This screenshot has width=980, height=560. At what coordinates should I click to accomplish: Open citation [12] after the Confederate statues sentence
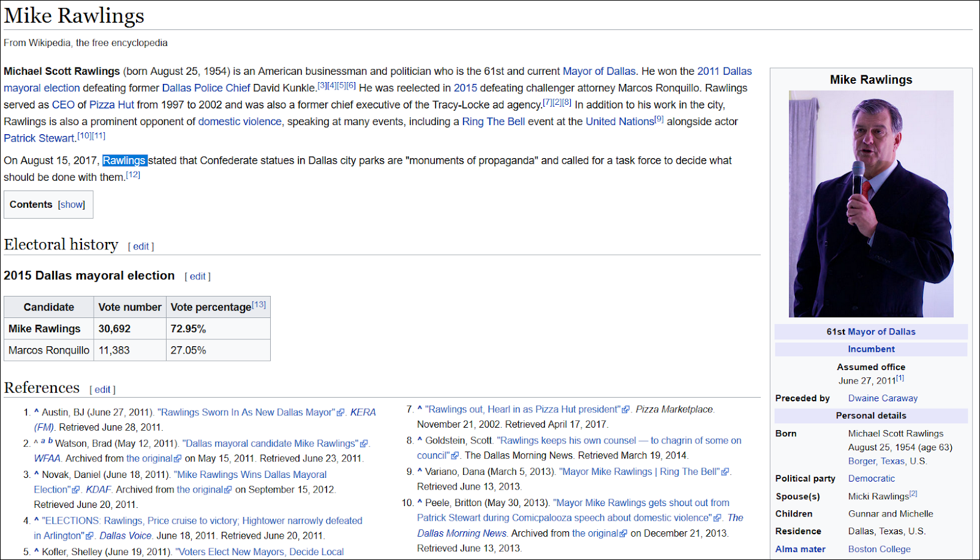point(133,175)
